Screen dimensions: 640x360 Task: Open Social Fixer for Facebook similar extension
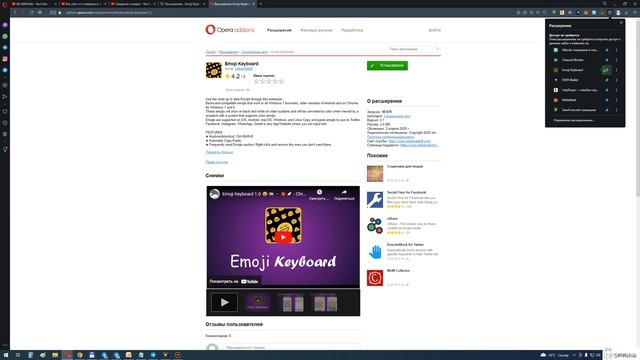(x=407, y=192)
